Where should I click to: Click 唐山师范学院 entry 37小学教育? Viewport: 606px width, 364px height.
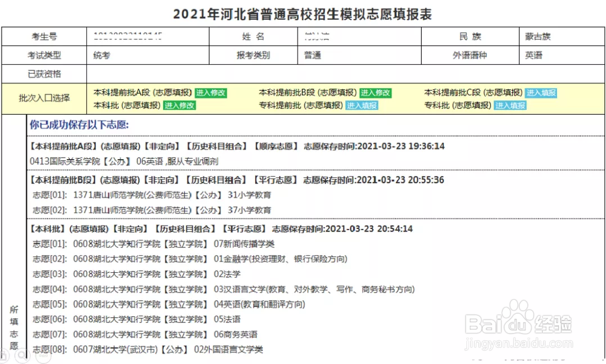coord(152,210)
